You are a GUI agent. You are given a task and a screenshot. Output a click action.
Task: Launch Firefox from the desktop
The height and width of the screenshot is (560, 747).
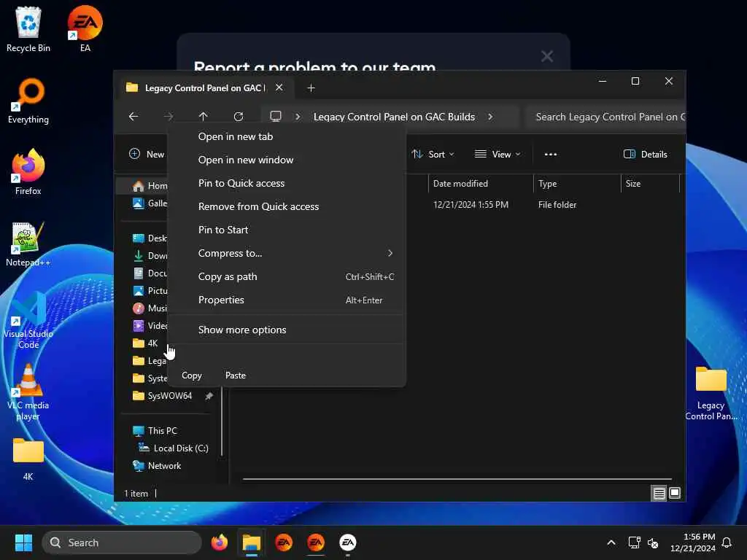coord(28,172)
